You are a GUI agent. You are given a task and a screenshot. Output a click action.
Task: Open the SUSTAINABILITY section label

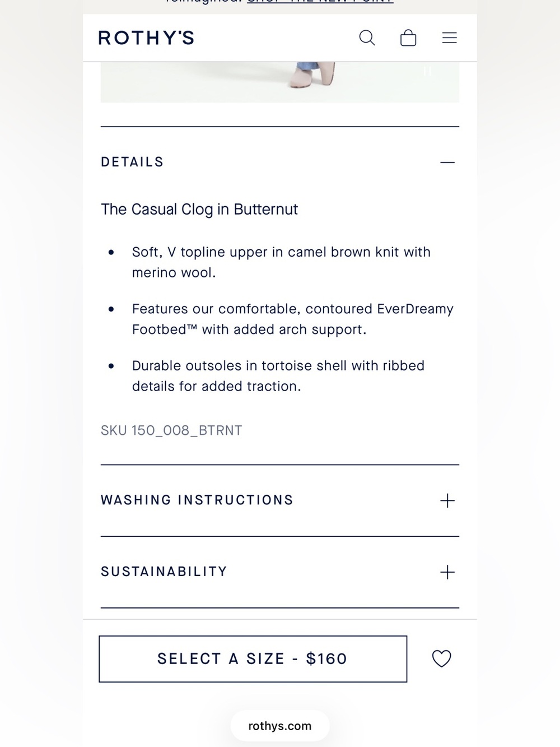pyautogui.click(x=164, y=572)
